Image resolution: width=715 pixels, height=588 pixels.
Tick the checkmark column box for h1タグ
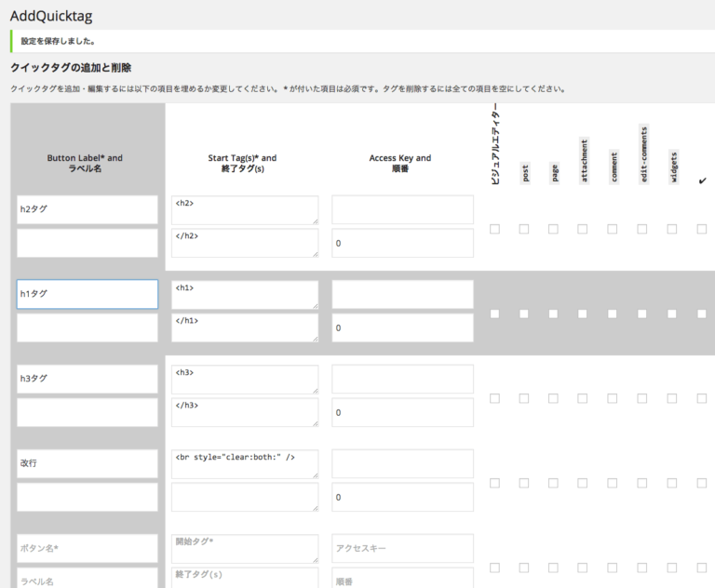[702, 314]
